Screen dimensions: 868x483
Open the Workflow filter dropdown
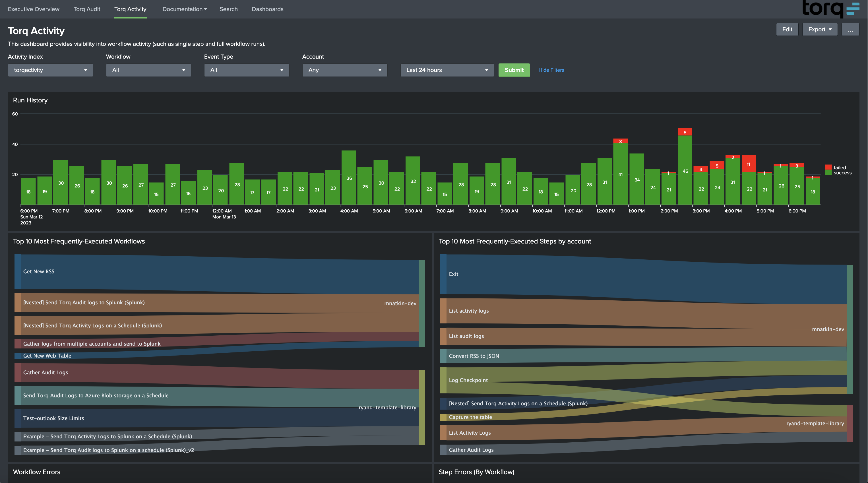point(148,70)
